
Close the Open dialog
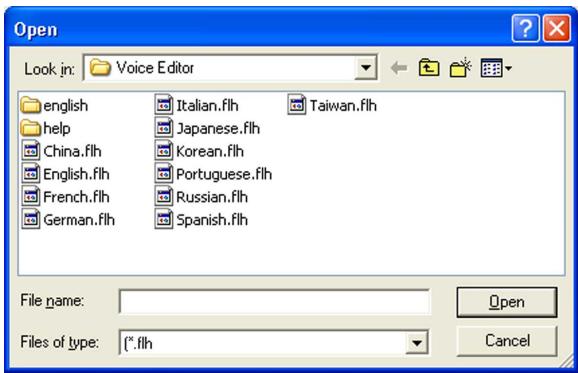coord(557,28)
